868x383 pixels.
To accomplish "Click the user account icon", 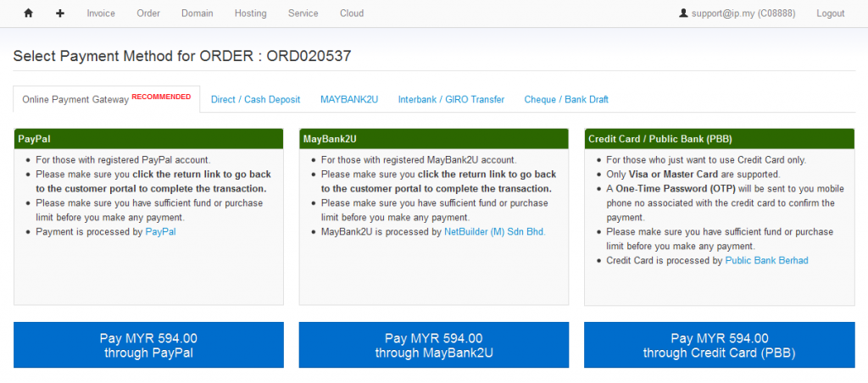I will (683, 13).
